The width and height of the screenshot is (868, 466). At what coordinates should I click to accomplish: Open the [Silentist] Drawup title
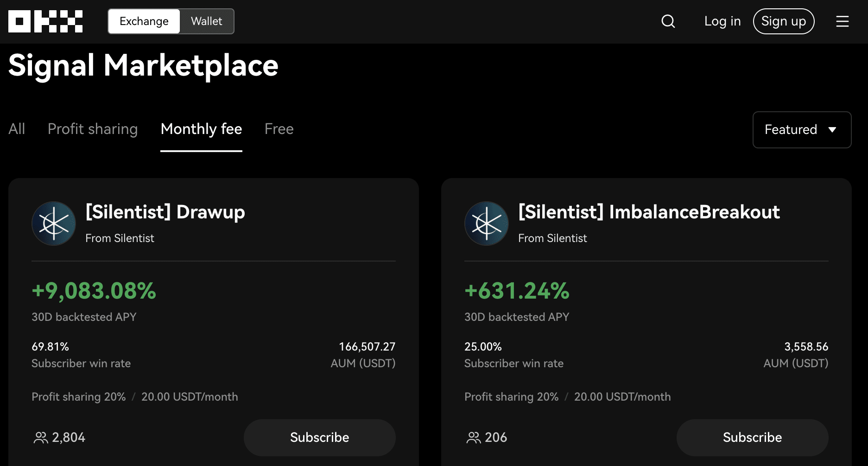pos(165,212)
